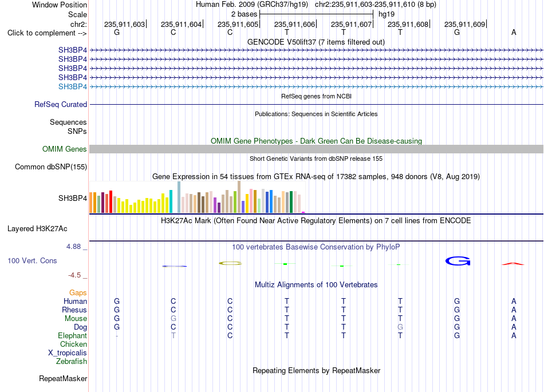This screenshot has height=392, width=544.
Task: Click the tiny magenta bar ending GTEx chart
Action: click(303, 212)
